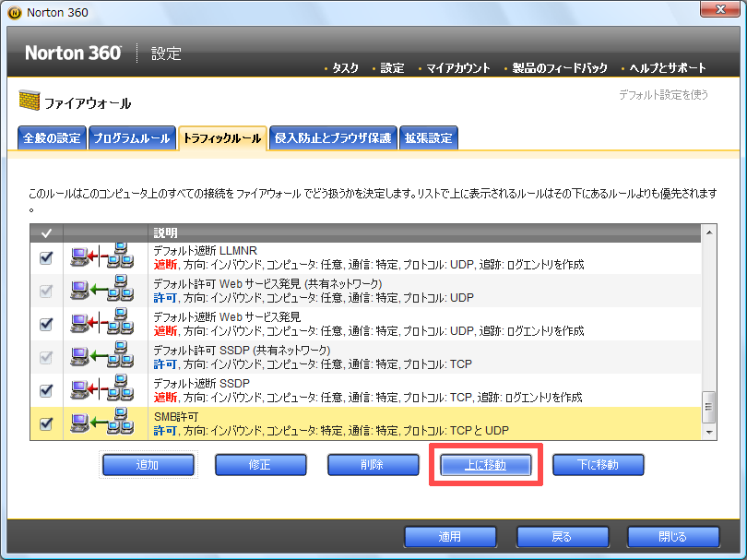The height and width of the screenshot is (560, 747).
Task: Click the allow icon for SMB許可 rule
Action: pos(104,423)
